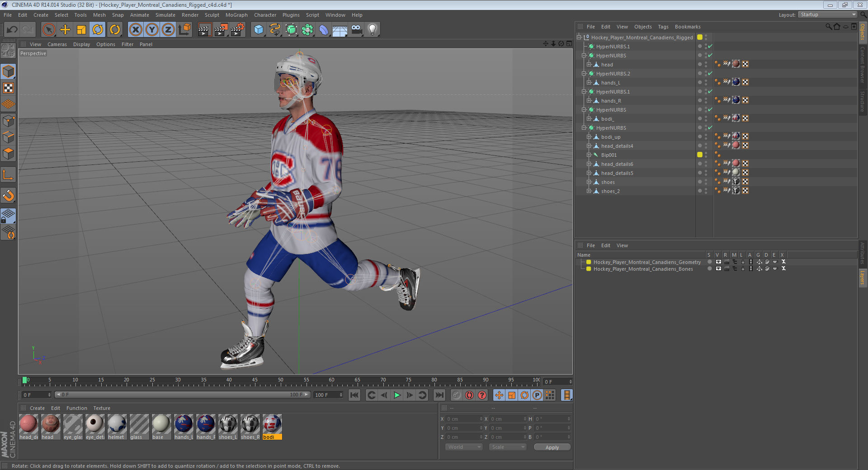Add a camera object
868x470 pixels.
click(356, 30)
